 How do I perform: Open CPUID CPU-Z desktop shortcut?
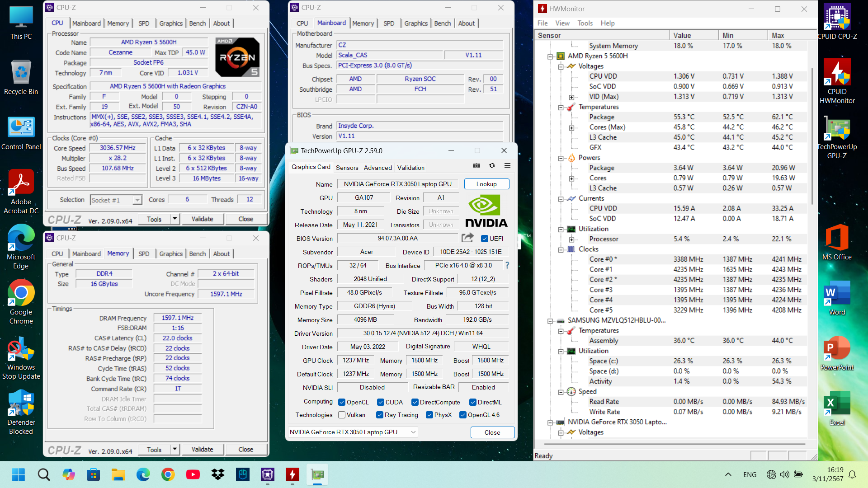click(x=837, y=22)
